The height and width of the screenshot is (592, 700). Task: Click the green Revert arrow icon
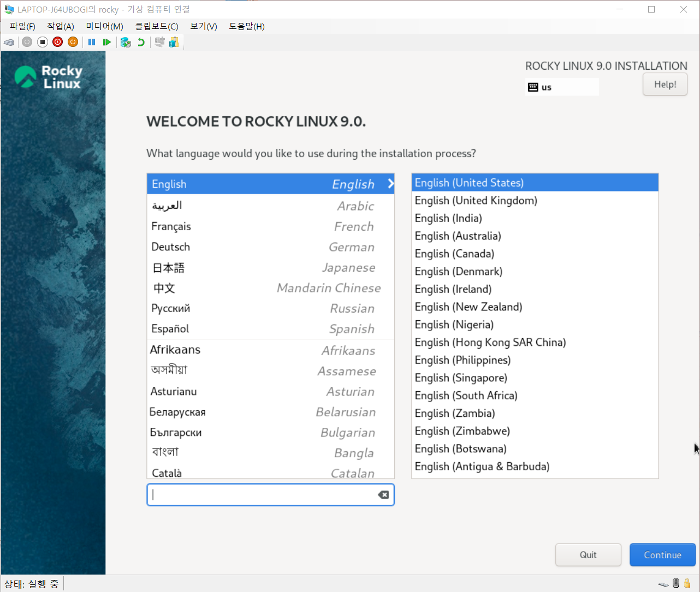pyautogui.click(x=141, y=42)
